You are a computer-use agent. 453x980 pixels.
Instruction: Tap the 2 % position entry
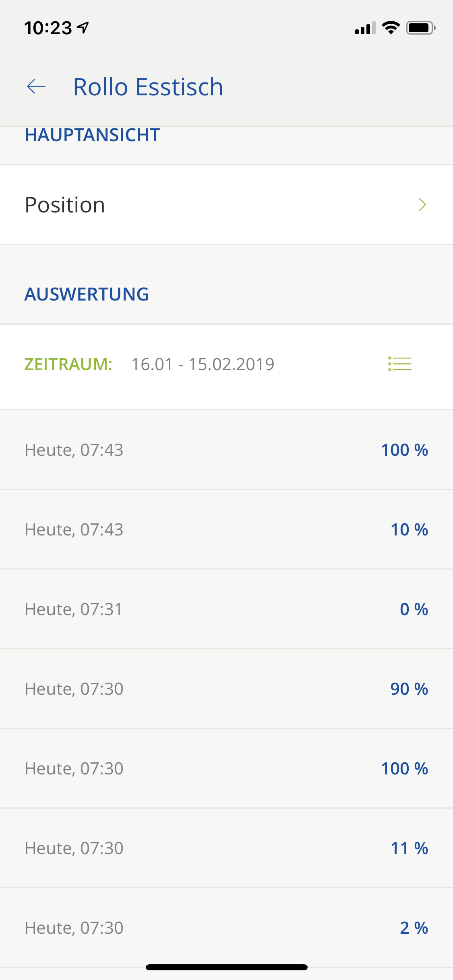414,928
